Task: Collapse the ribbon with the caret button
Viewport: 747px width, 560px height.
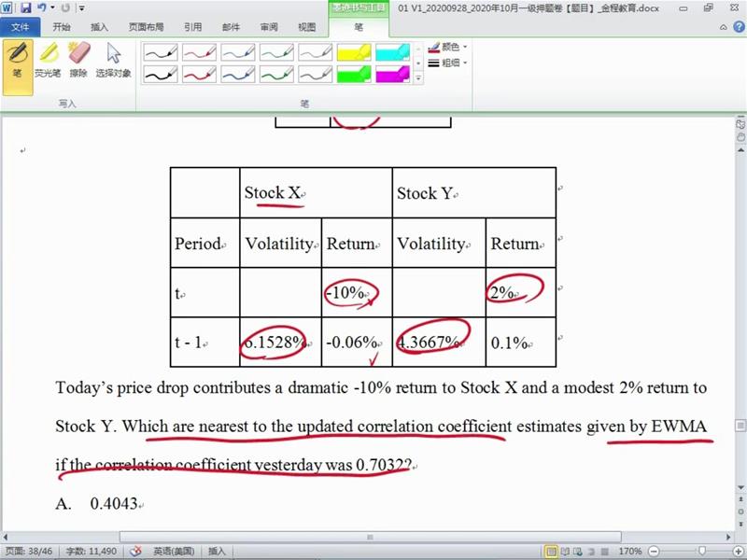Action: click(723, 28)
